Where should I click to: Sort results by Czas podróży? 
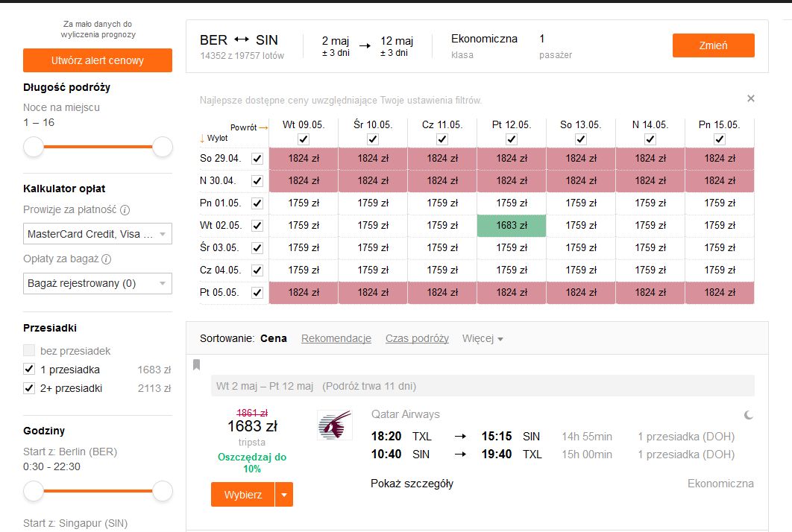pos(417,338)
